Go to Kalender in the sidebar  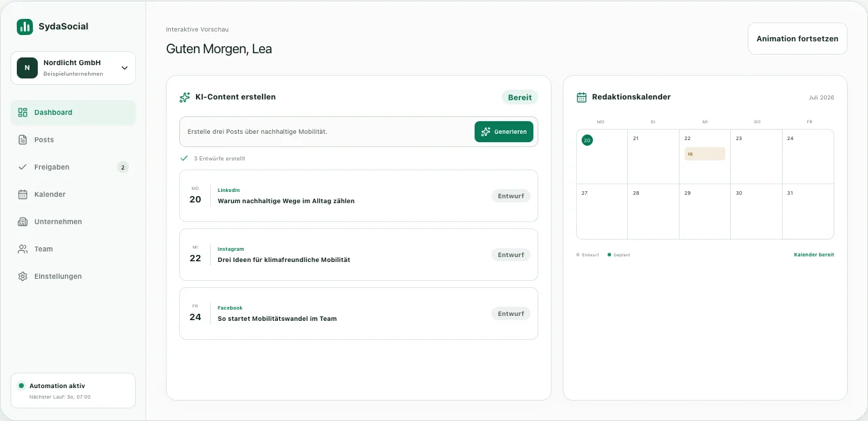coord(73,194)
